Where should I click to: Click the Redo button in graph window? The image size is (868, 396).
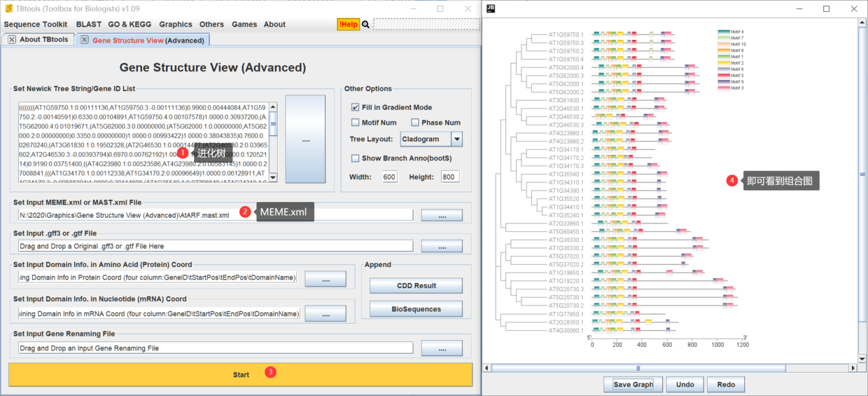click(726, 385)
